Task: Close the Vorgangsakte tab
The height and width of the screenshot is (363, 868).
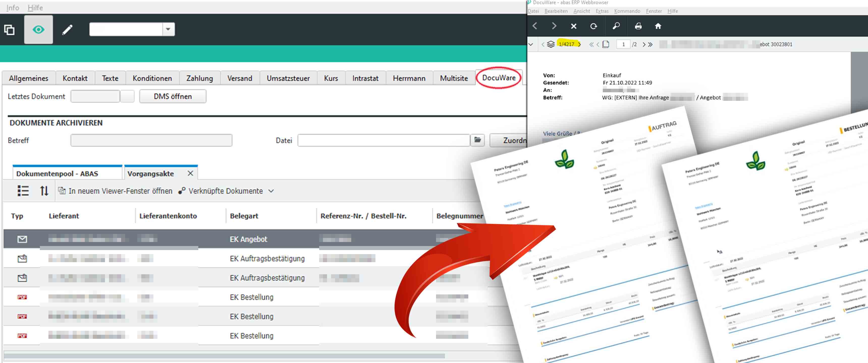Action: coord(191,173)
